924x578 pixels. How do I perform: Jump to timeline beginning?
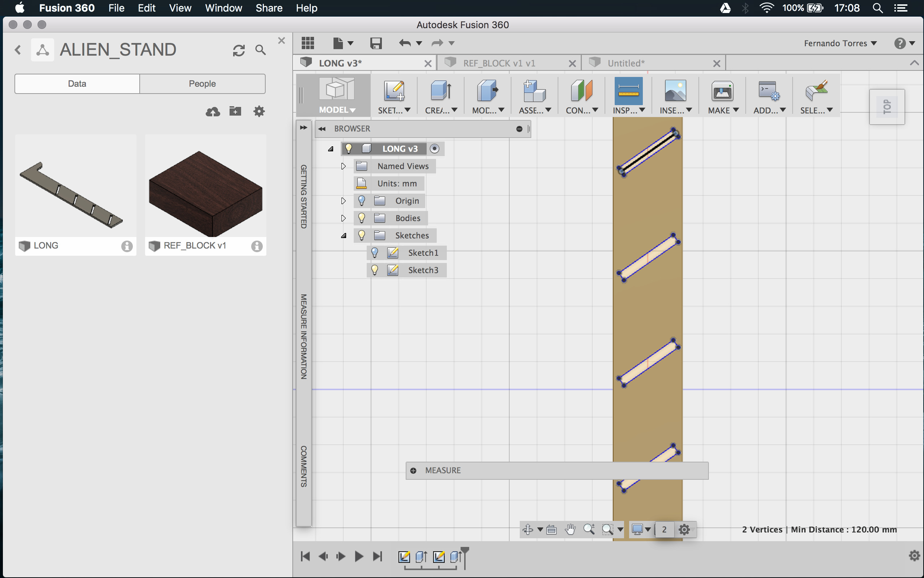coord(305,556)
